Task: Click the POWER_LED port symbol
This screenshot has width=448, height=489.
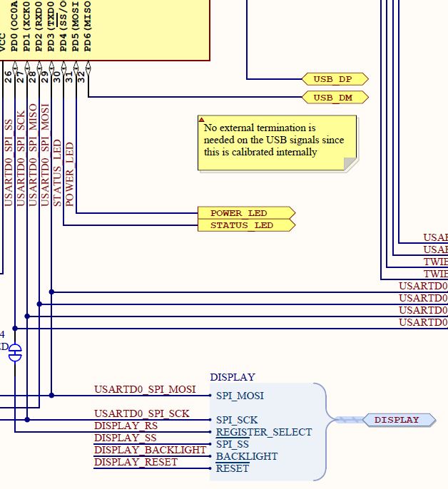Action: (x=246, y=213)
